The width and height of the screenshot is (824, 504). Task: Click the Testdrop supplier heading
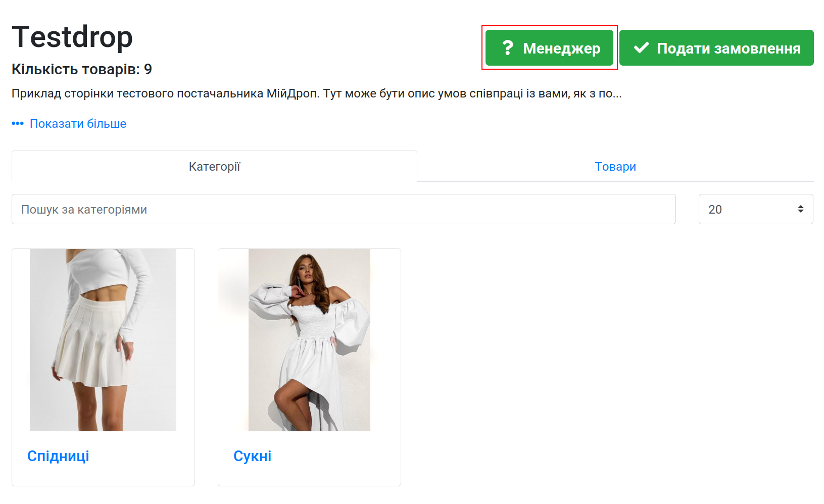[x=72, y=37]
